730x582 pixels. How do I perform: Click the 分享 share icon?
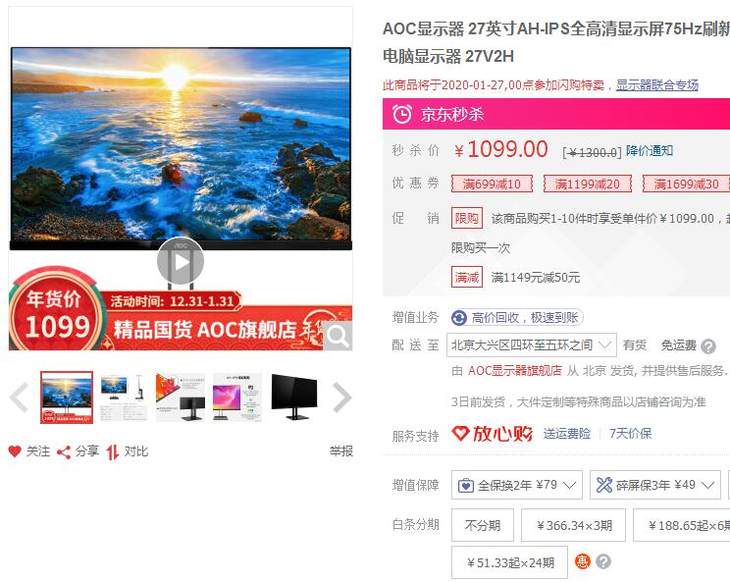coord(64,452)
